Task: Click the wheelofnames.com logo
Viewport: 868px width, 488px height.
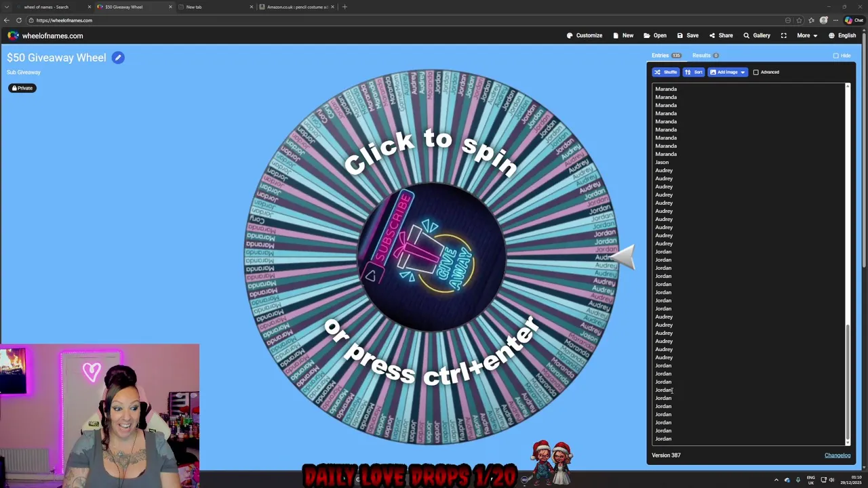Action: [x=45, y=36]
